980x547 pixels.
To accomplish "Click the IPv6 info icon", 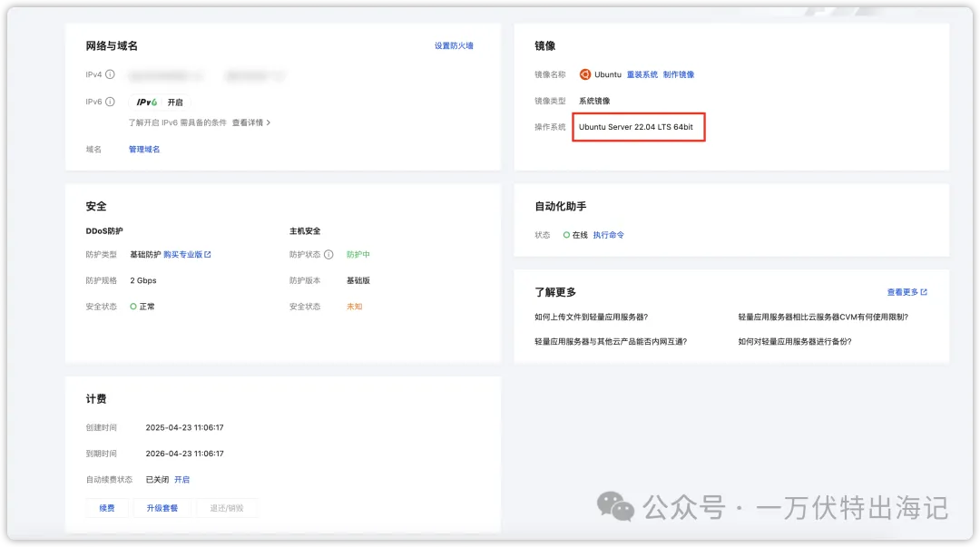I will [110, 102].
